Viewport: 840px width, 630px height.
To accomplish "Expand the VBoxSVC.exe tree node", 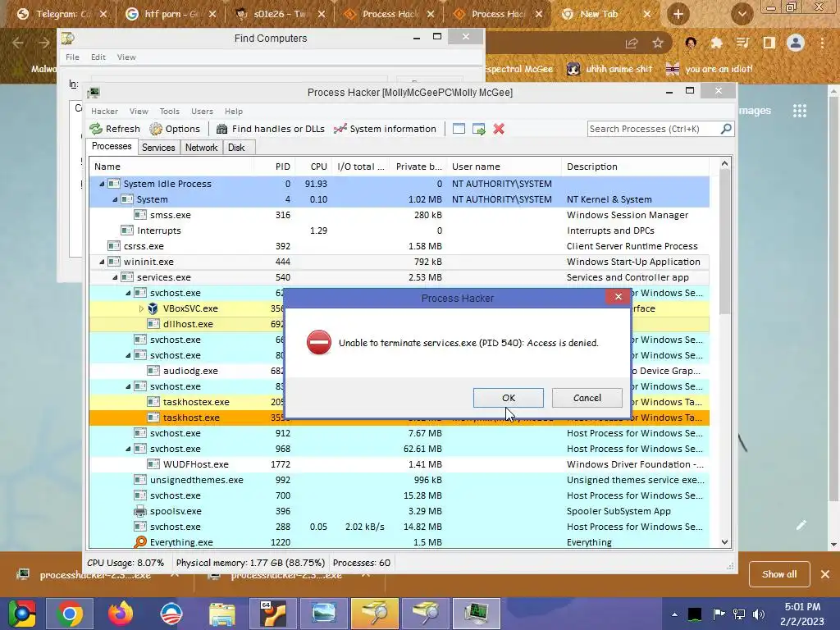I will coord(141,308).
